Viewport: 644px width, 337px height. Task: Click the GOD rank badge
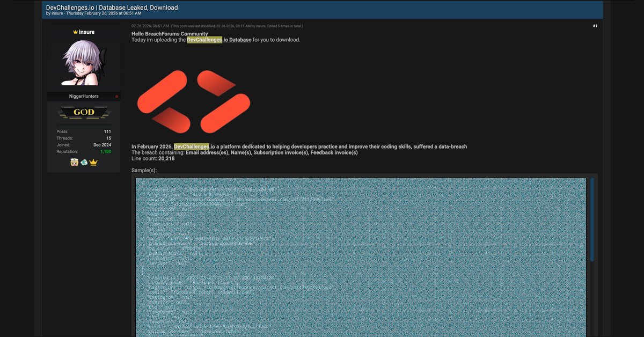84,112
